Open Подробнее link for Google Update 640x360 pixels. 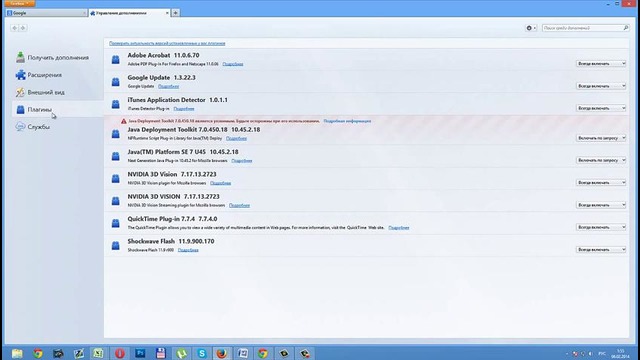click(168, 87)
